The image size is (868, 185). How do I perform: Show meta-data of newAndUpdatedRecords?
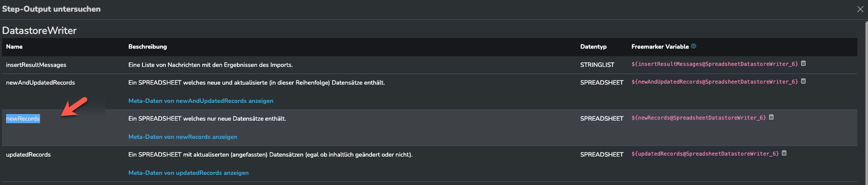[201, 101]
